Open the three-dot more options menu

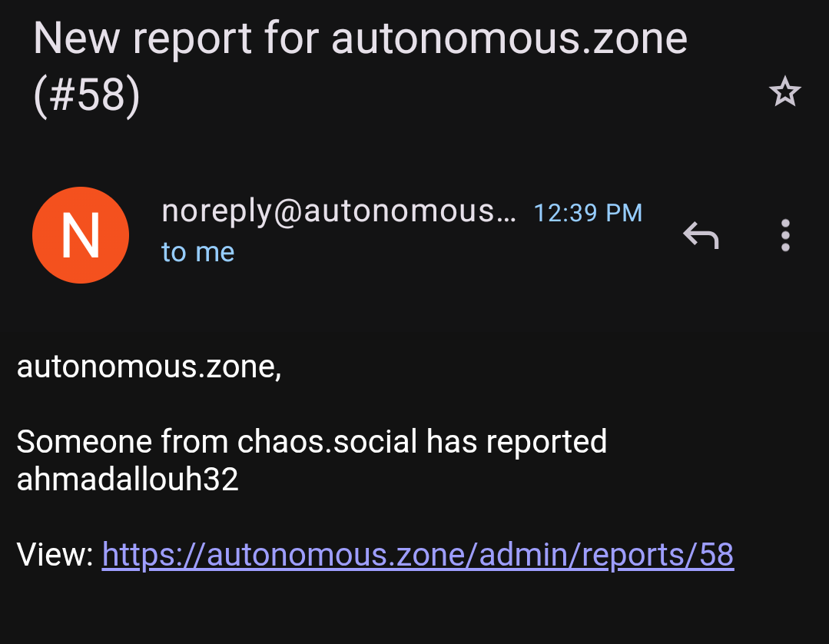pyautogui.click(x=784, y=235)
